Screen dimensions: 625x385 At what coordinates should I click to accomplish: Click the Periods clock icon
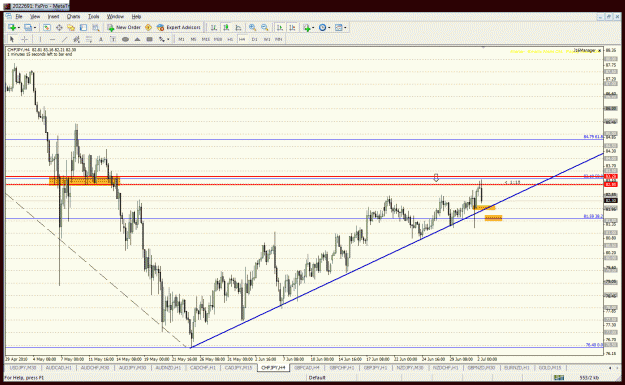[x=322, y=28]
